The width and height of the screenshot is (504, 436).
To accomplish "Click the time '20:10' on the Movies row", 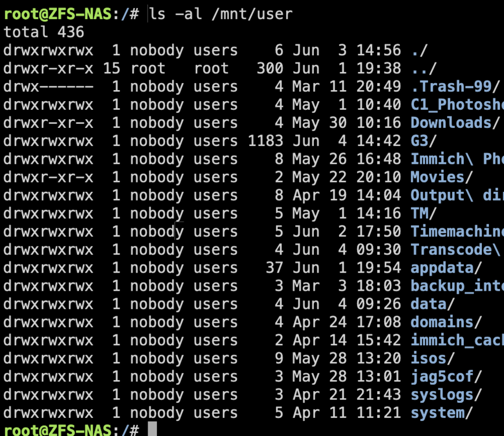I will coord(379,177).
